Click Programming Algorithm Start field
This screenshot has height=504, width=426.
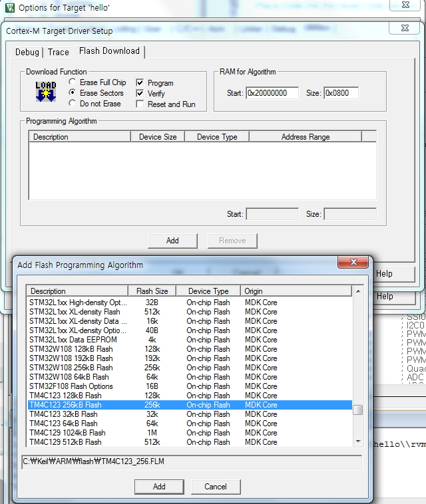(272, 214)
